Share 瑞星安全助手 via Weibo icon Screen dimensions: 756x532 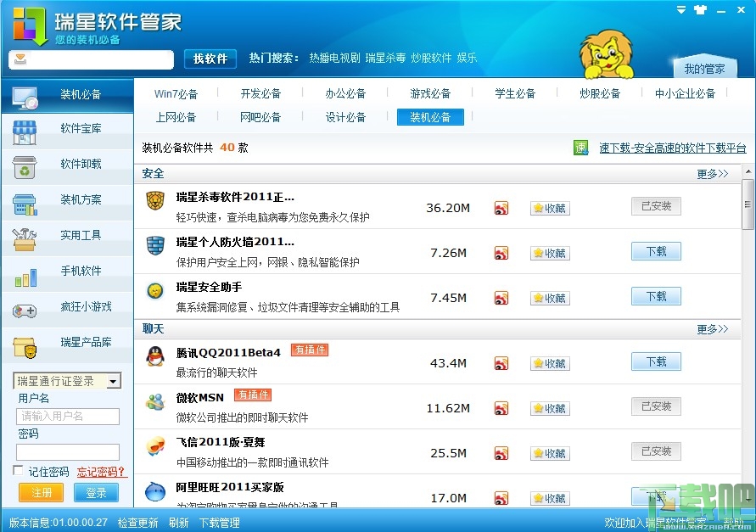click(x=501, y=298)
